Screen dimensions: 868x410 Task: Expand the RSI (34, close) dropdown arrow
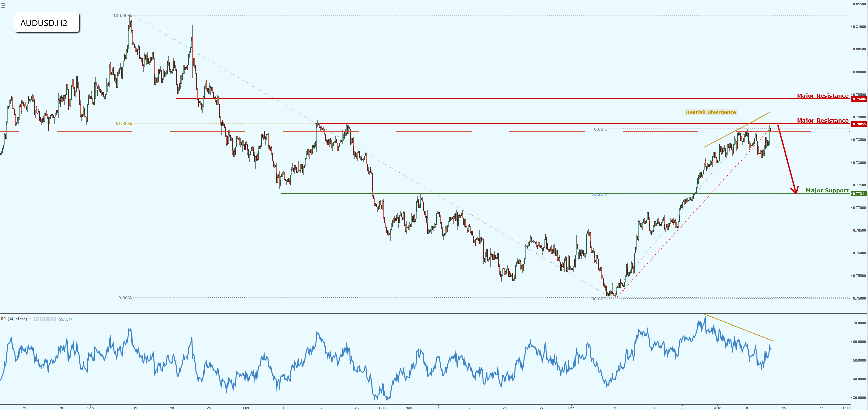[30, 319]
